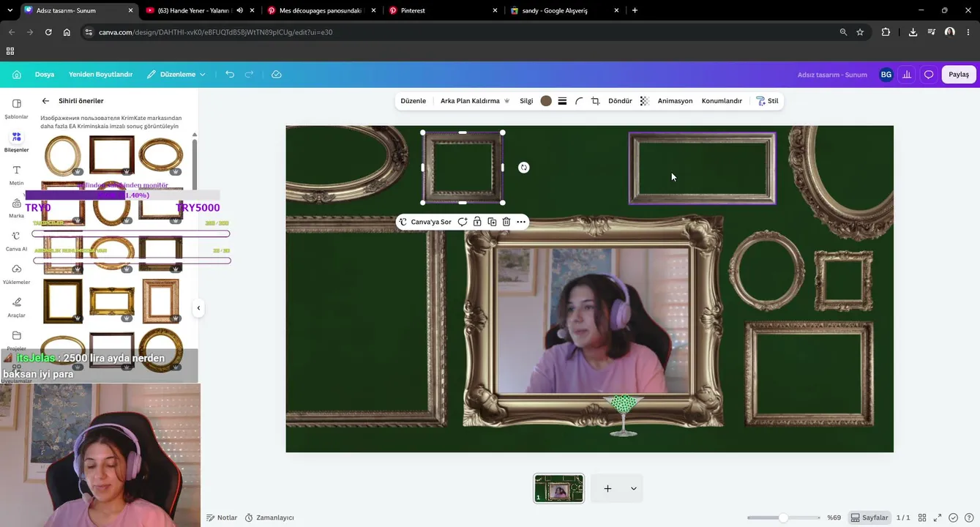This screenshot has height=527, width=980.
Task: Open the analytics chart icon
Action: [x=907, y=75]
